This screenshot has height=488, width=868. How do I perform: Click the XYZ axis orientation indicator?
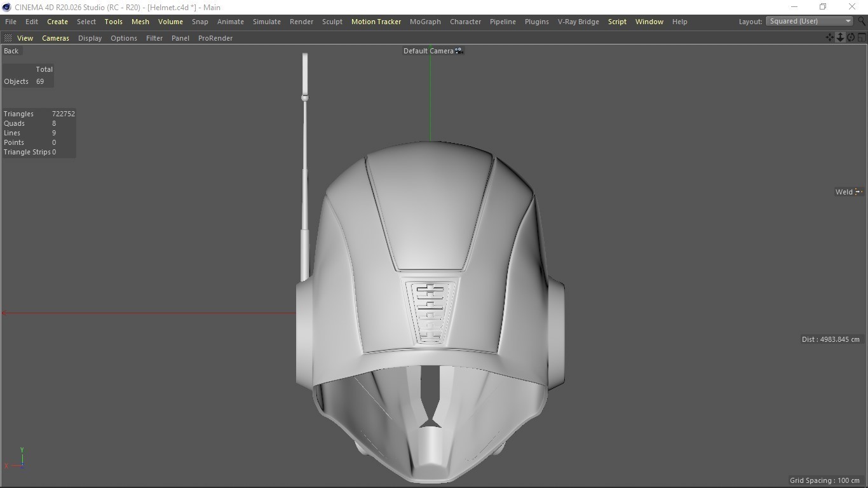pyautogui.click(x=19, y=459)
